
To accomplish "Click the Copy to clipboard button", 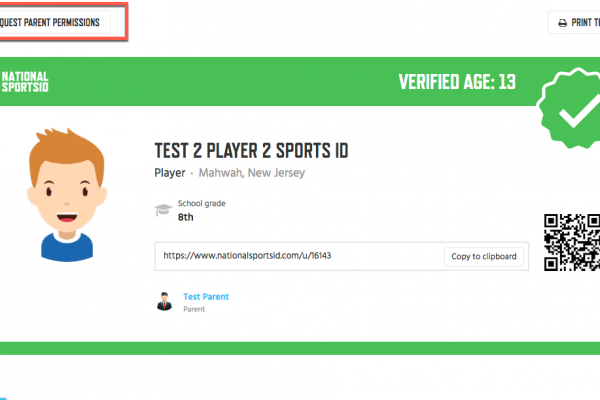I will [x=484, y=256].
